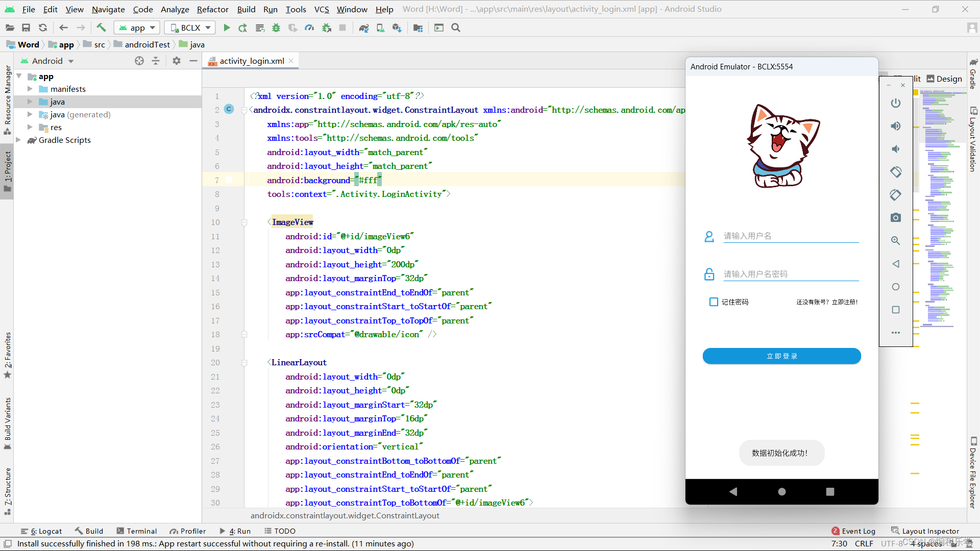The width and height of the screenshot is (980, 551).
Task: Rotate the emulator left
Action: [x=895, y=172]
